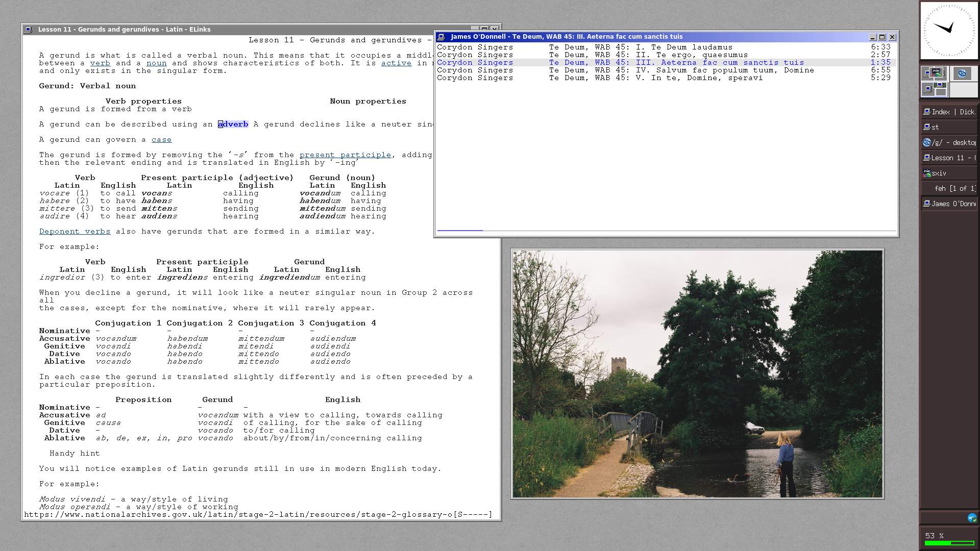Follow the 'case' hyperlink
Screen dimensions: 980x551
coord(161,139)
